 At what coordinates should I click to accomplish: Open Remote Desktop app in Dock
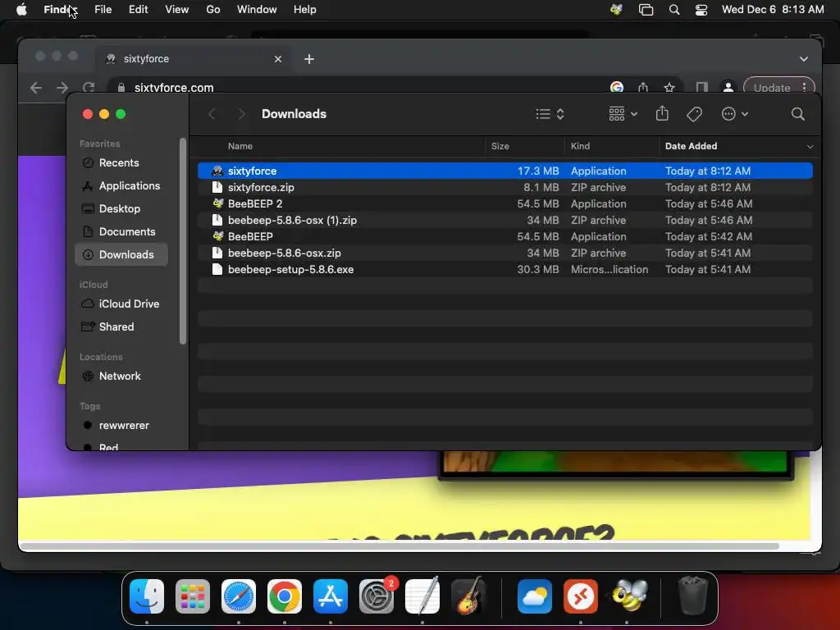pos(581,596)
